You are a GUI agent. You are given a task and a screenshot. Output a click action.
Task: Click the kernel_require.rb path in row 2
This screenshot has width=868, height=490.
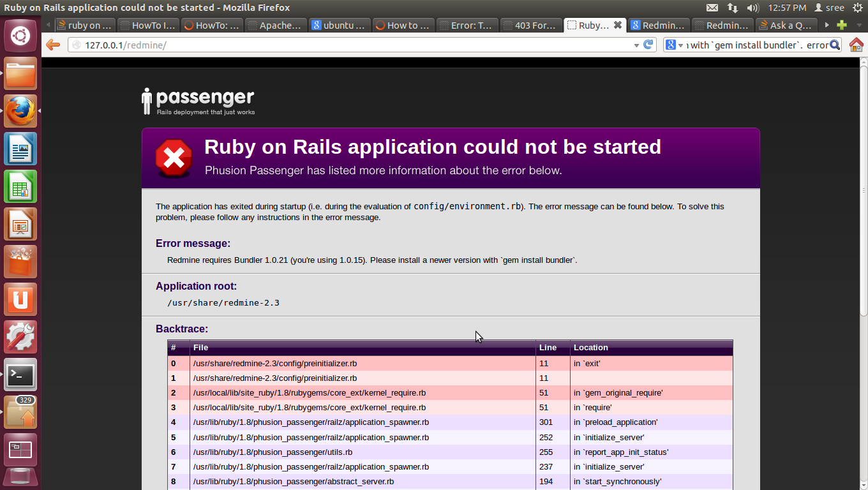pos(309,393)
